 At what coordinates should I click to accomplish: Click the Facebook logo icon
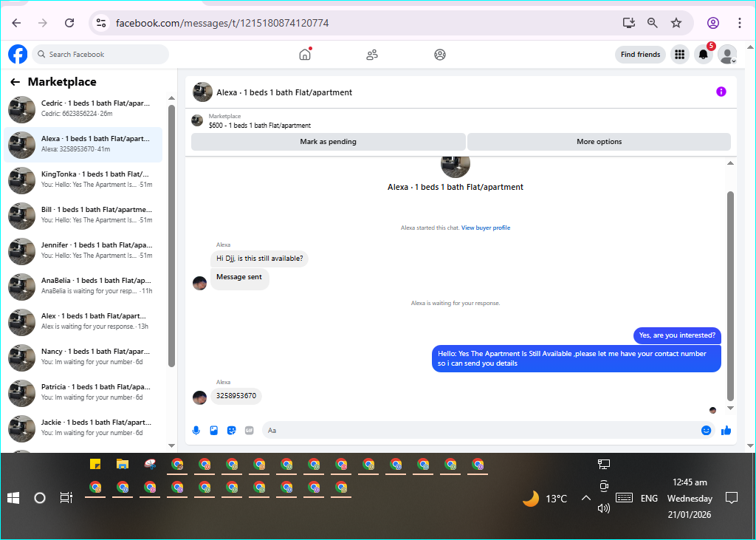18,54
